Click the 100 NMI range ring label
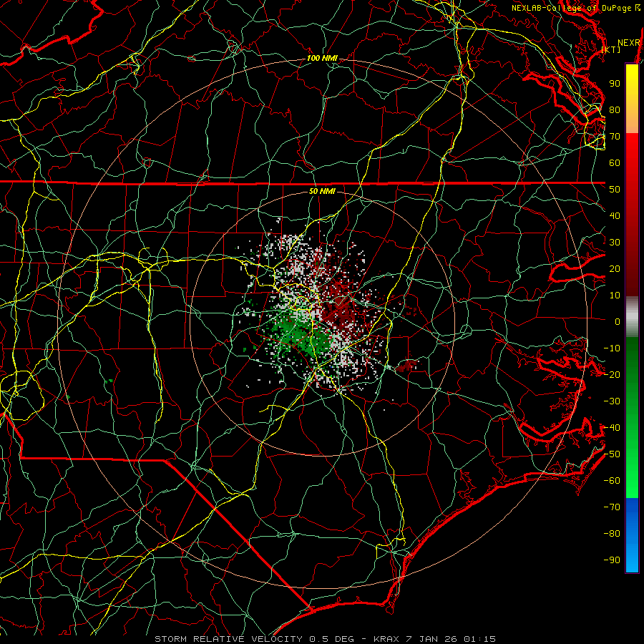The height and width of the screenshot is (644, 644). [322, 58]
